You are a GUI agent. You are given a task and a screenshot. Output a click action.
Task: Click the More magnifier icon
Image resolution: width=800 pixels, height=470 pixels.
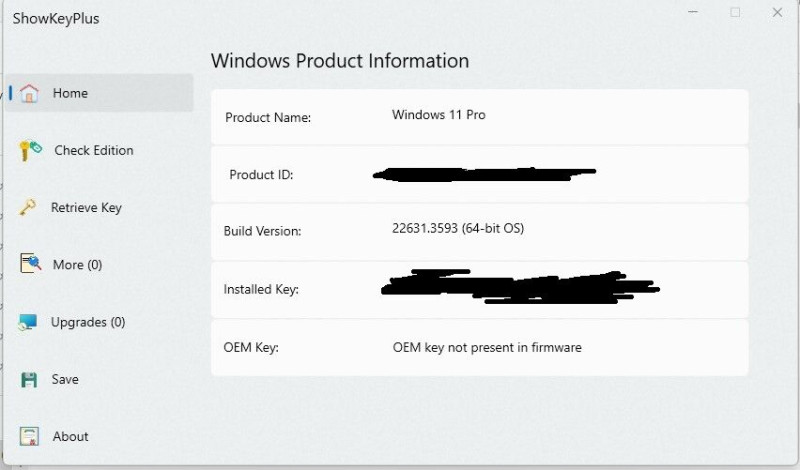(x=30, y=265)
